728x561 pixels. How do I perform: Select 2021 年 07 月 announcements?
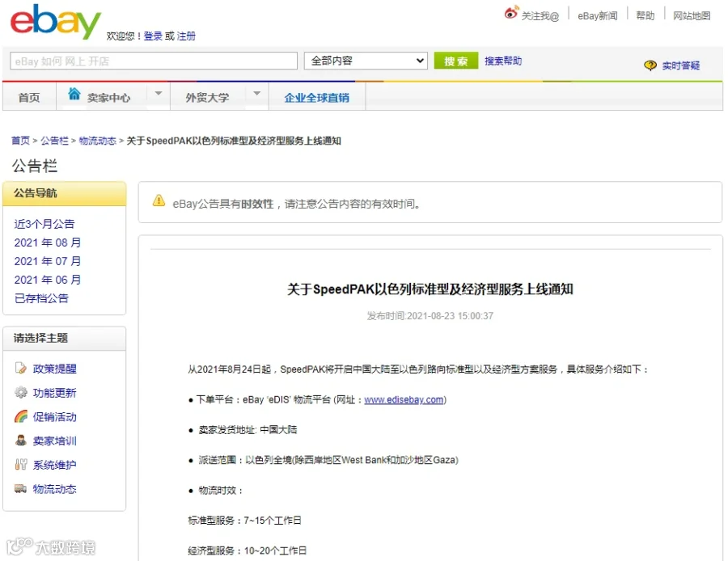[48, 261]
